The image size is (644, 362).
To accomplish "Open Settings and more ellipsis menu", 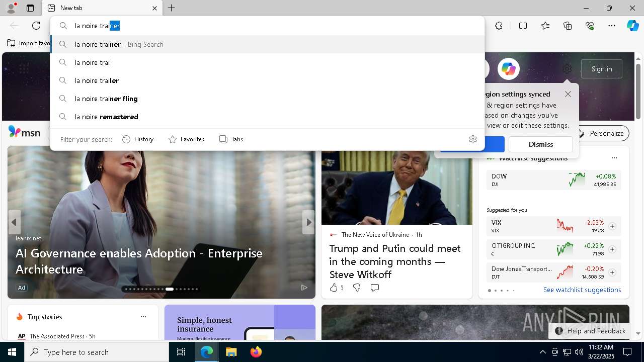I will click(612, 26).
